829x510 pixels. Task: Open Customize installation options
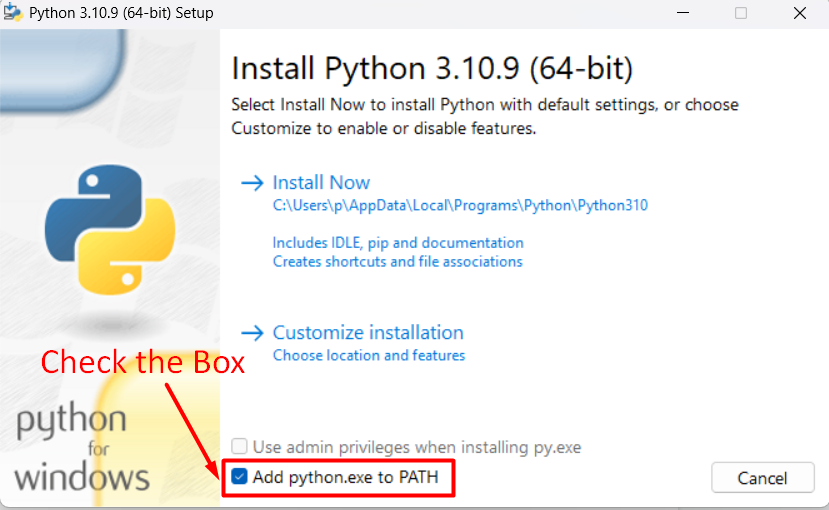coord(368,333)
